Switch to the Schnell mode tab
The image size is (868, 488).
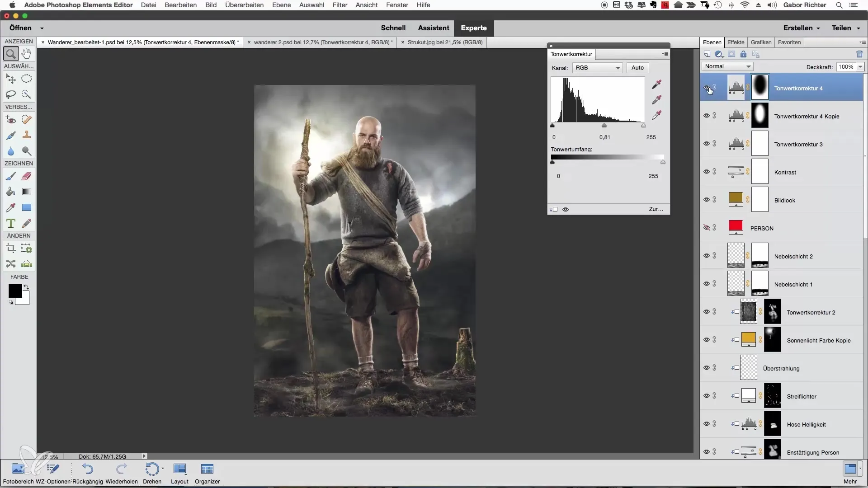tap(393, 28)
